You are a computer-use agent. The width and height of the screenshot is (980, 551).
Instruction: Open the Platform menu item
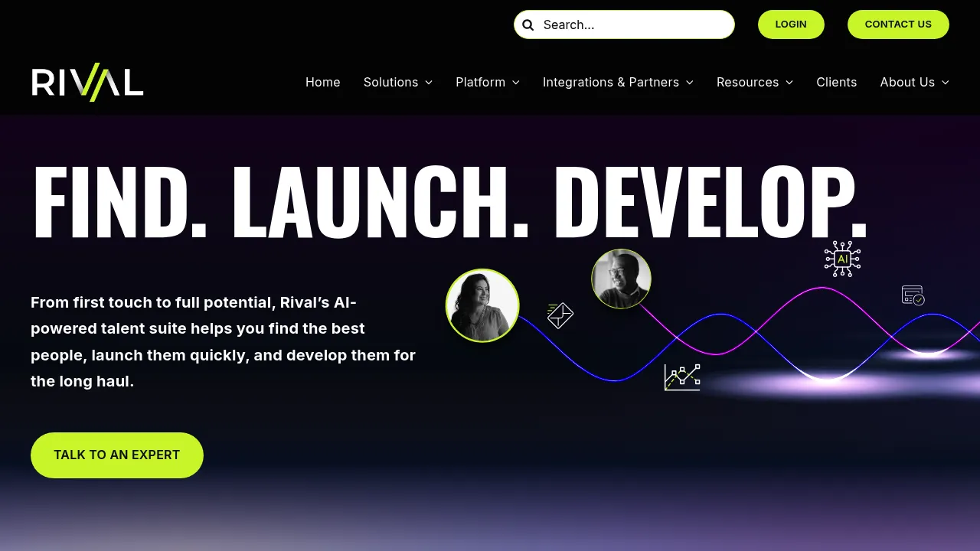[480, 82]
